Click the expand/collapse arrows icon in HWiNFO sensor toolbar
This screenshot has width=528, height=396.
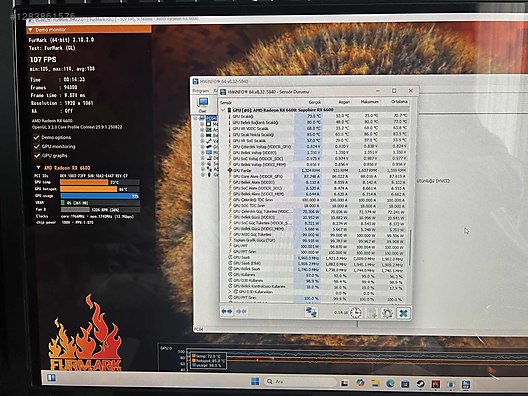click(227, 311)
